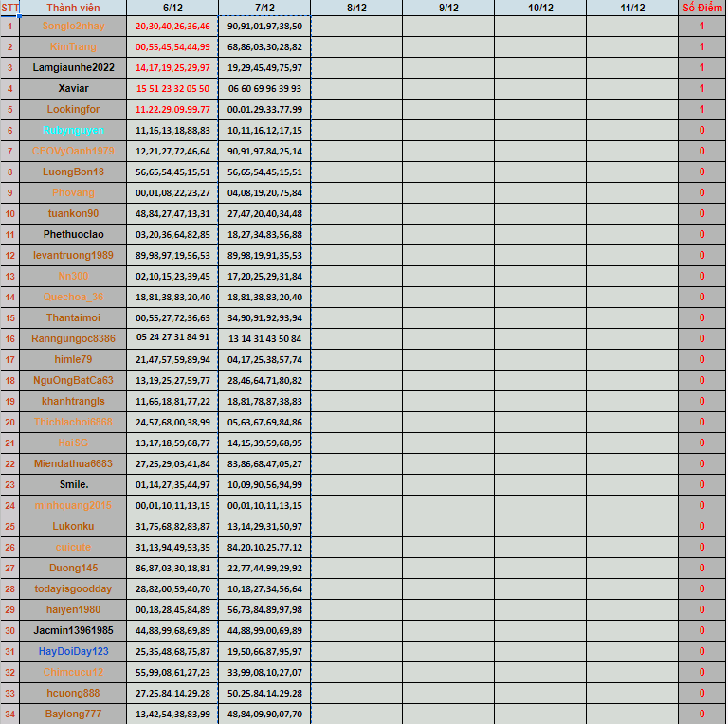Select the 10/12 date header cell
This screenshot has height=724, width=728.
point(540,8)
